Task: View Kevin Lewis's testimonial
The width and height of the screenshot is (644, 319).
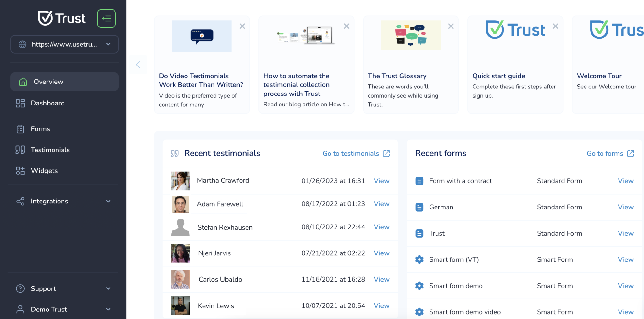Action: pyautogui.click(x=381, y=305)
